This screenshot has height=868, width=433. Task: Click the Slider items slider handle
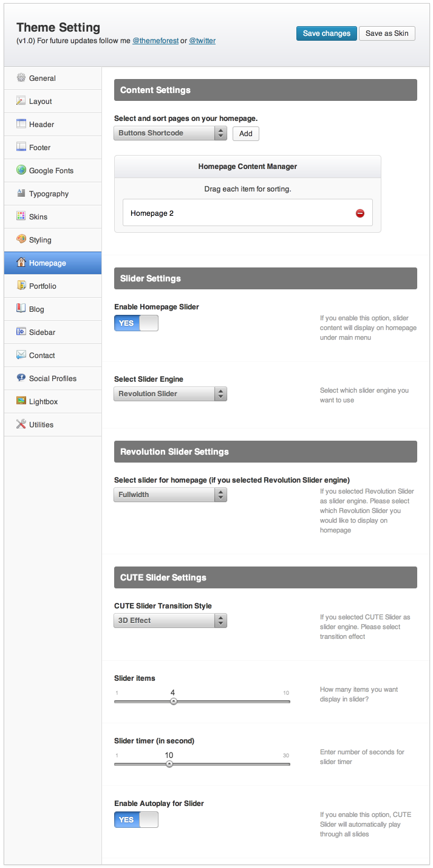click(x=173, y=701)
